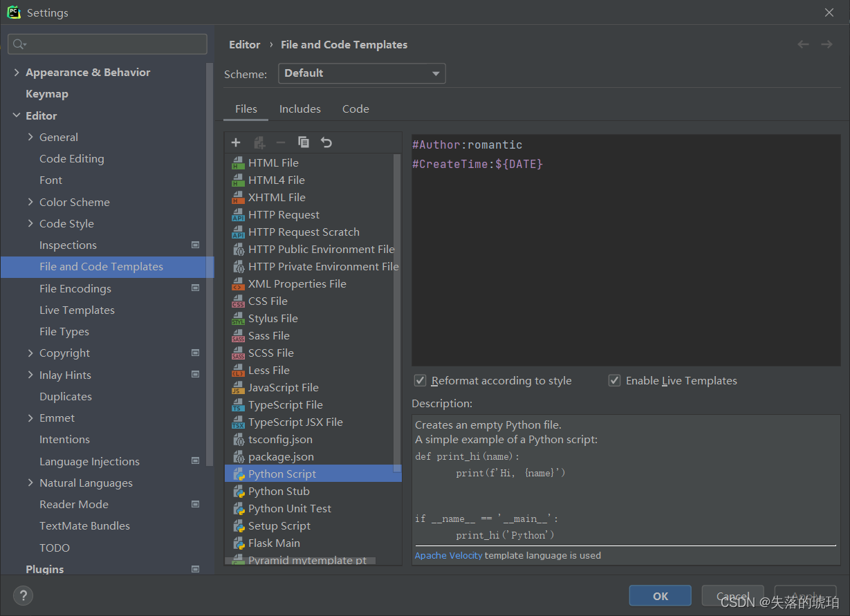Open help with the question mark icon
This screenshot has height=616, width=850.
click(x=23, y=596)
